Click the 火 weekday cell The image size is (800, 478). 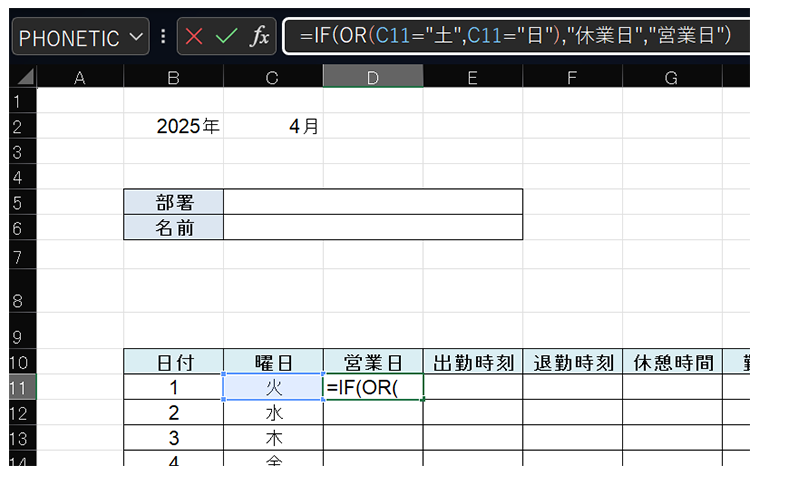(273, 386)
